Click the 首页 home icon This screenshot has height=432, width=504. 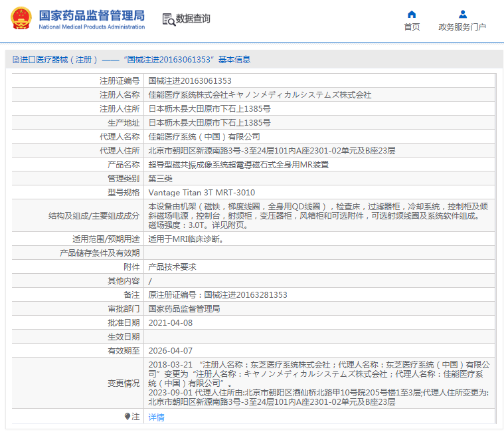pyautogui.click(x=412, y=14)
